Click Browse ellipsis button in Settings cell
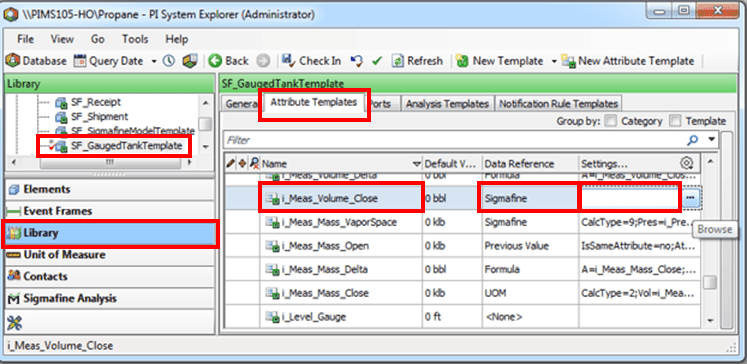Screen dimensions: 747x364 pyautogui.click(x=691, y=198)
